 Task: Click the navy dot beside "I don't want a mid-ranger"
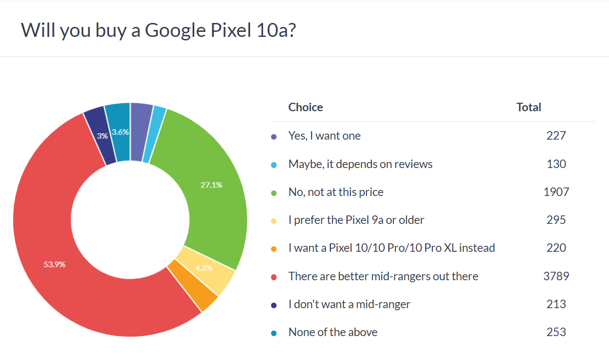coord(274,305)
